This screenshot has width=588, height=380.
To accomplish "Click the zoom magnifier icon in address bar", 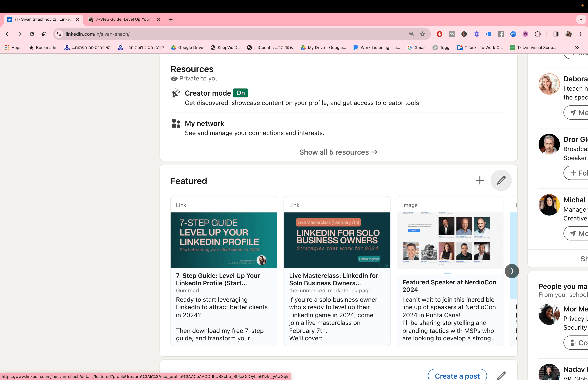I will tap(412, 34).
